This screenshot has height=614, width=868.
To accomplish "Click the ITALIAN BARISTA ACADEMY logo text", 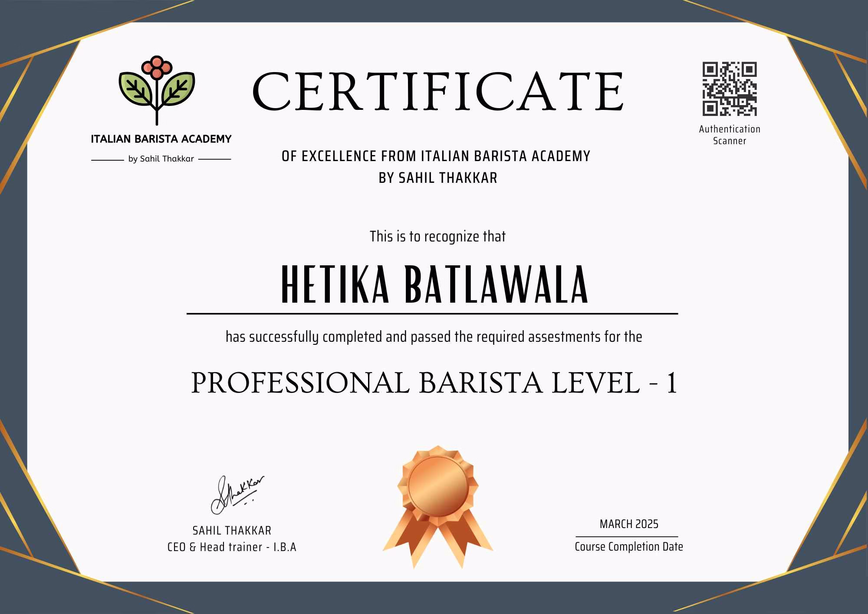I will (x=161, y=139).
